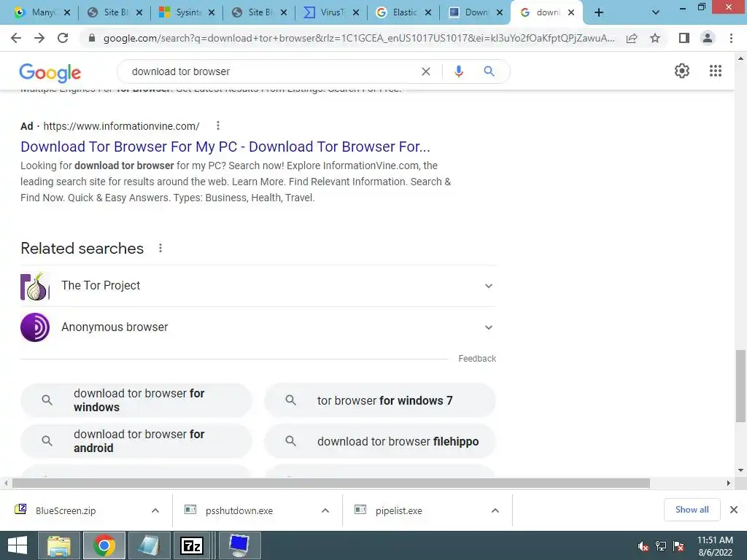Open downloaded pipelist.exe file
Screen dimensions: 747x560
[x=399, y=510]
